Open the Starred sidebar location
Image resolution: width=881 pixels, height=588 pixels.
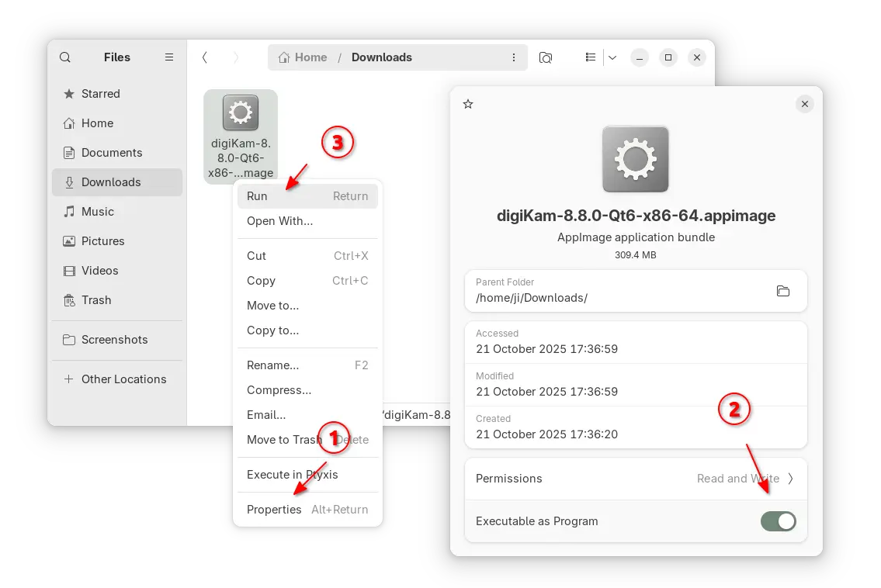100,94
